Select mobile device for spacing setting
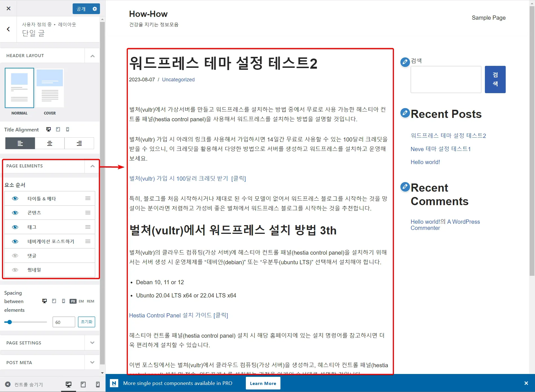The width and height of the screenshot is (535, 392). pyautogui.click(x=64, y=301)
